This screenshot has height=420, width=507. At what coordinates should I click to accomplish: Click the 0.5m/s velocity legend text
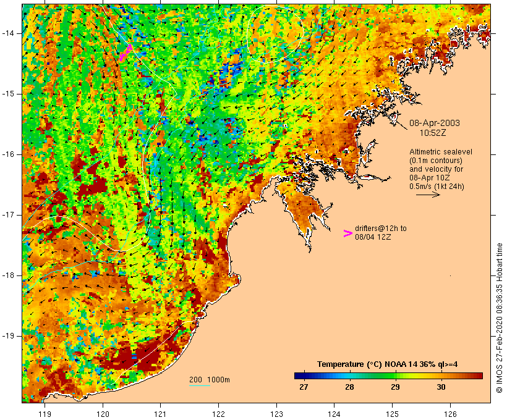tap(437, 187)
